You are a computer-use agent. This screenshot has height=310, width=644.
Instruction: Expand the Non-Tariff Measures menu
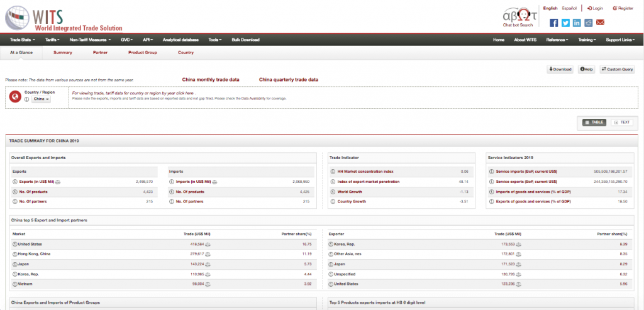click(91, 40)
